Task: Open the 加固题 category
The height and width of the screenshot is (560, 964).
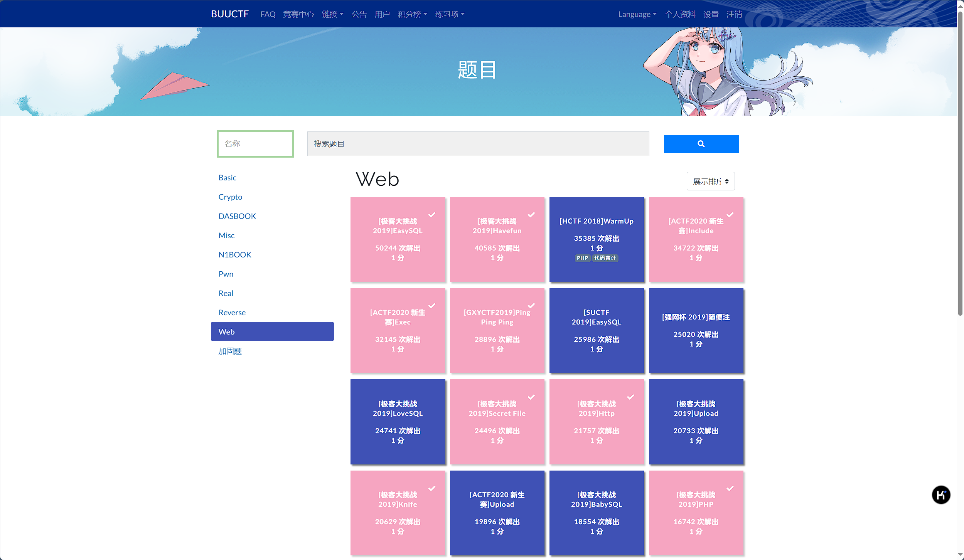Action: [230, 351]
